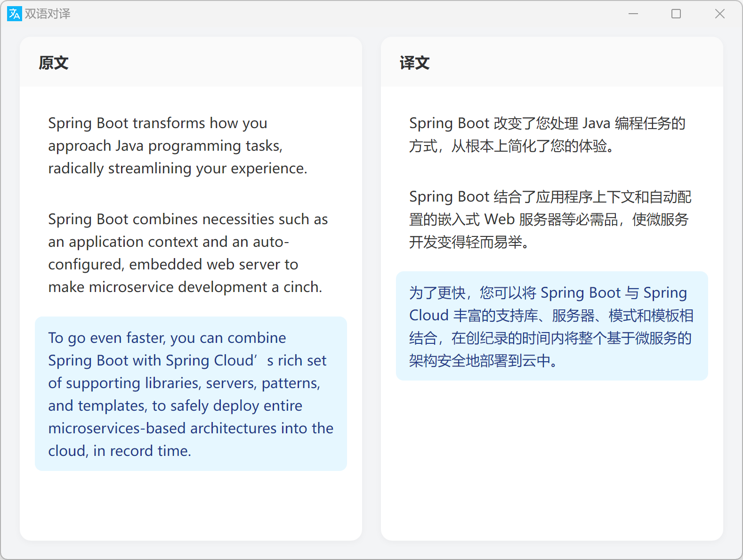Maximize the 双语对译 window

[x=676, y=14]
